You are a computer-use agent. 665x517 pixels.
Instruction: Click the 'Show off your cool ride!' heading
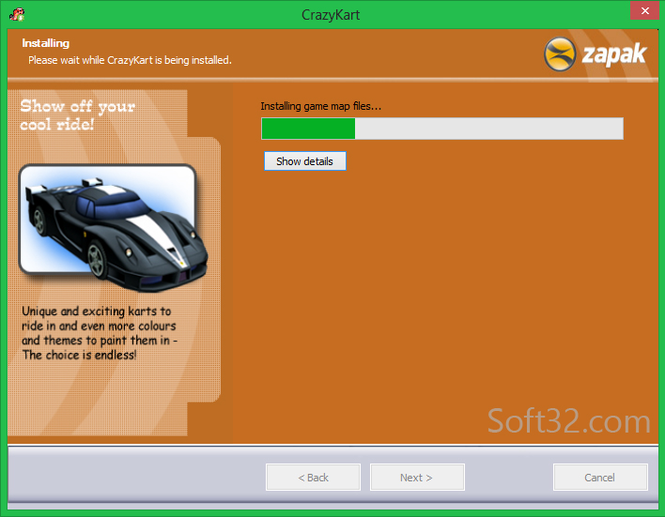[x=77, y=115]
